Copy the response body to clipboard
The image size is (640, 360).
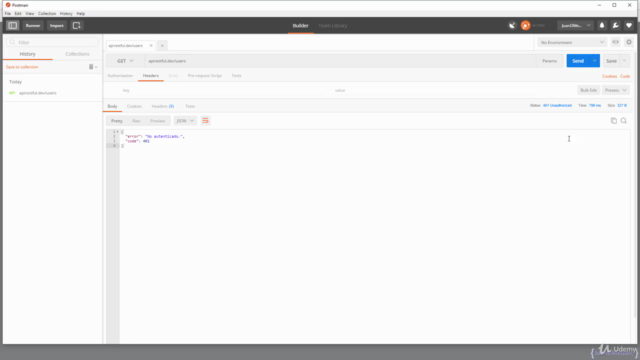(613, 121)
